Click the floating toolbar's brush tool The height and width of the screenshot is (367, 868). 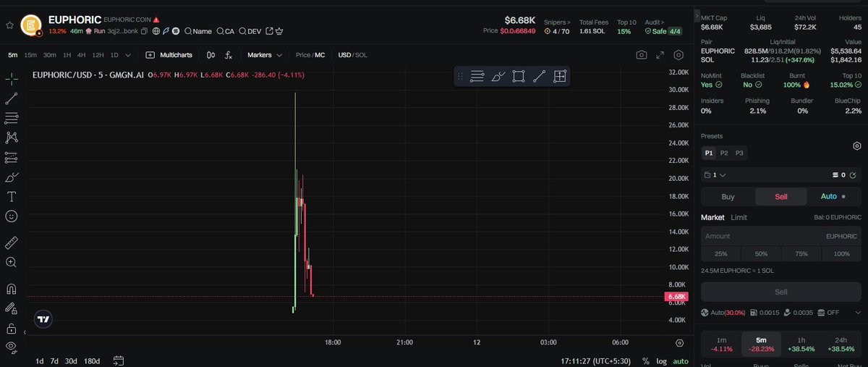coord(498,76)
